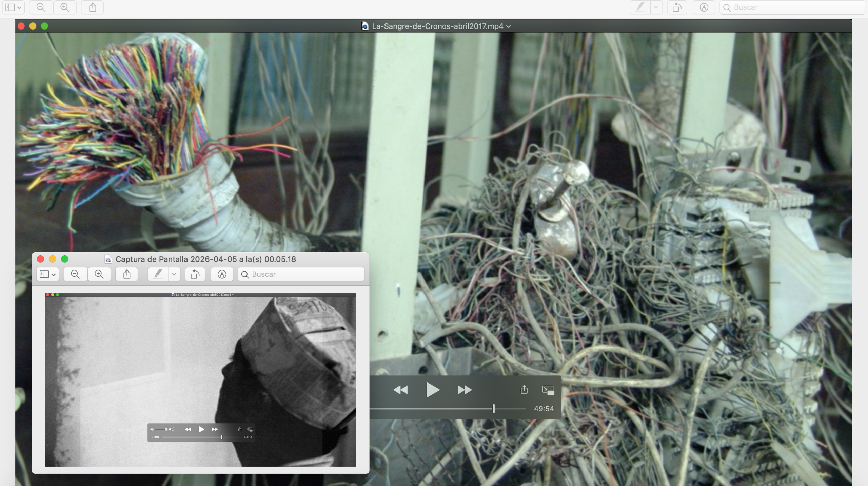Click share button in the Captura de Pantalla toolbar
Viewport: 868px width, 486px height.
[x=127, y=274]
